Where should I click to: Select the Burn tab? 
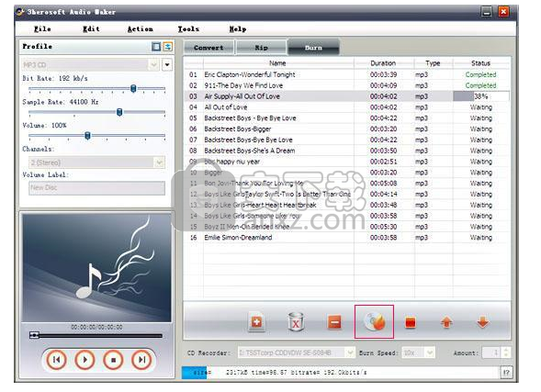click(313, 47)
